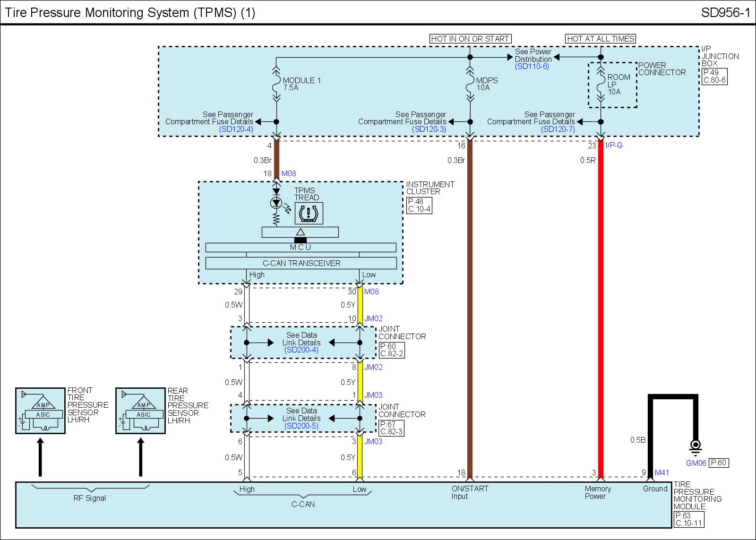The image size is (756, 540).
Task: Click the M41 connector label
Action: (662, 472)
